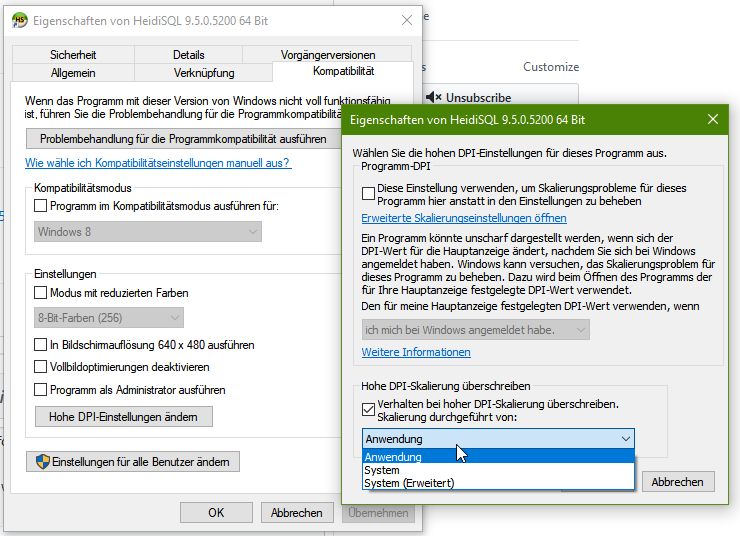This screenshot has width=740, height=536.
Task: Collapse the Anwendung scaling combo box
Action: tap(498, 439)
